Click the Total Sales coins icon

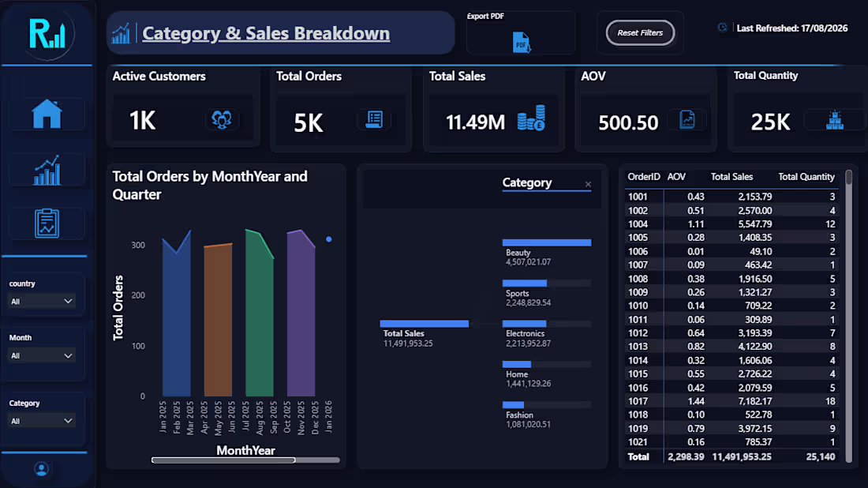pos(531,118)
